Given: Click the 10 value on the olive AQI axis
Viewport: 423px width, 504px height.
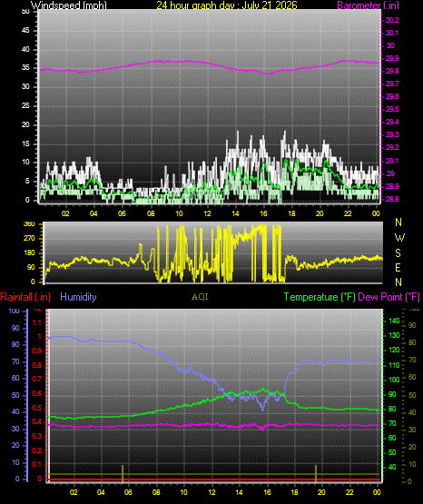Looking at the screenshot, I should (x=412, y=464).
